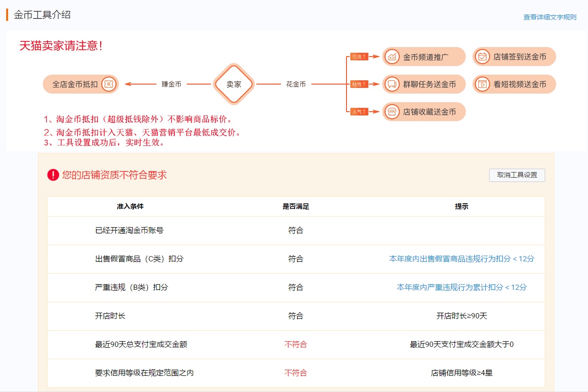Click the 严重违规（B类）扣分 row label
This screenshot has width=588, height=392.
[132, 287]
